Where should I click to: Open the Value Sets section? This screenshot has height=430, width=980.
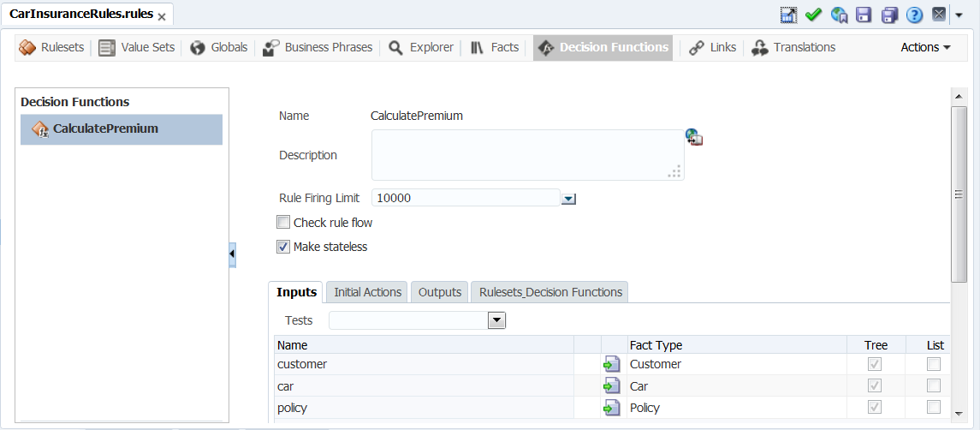(x=137, y=48)
